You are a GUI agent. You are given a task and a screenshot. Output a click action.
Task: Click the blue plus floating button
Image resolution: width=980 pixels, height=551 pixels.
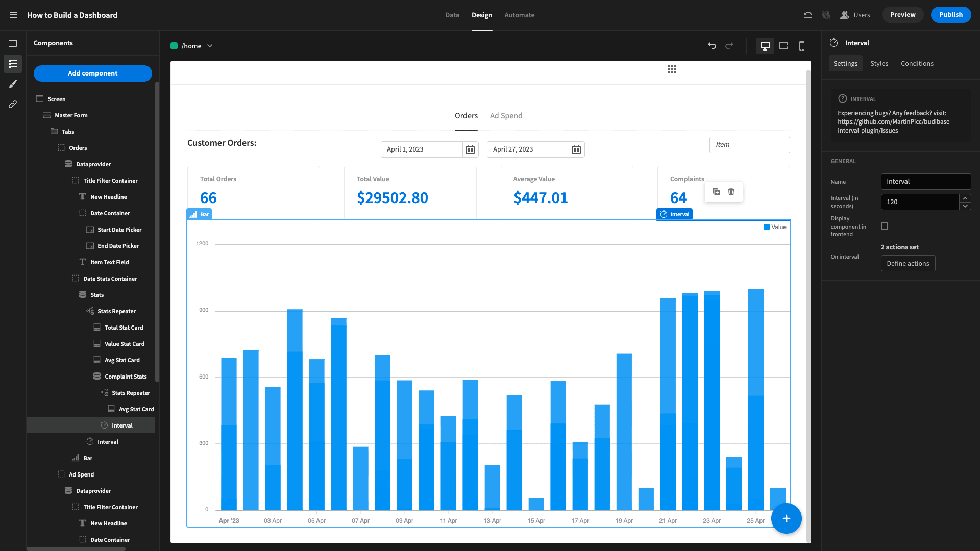(x=787, y=518)
